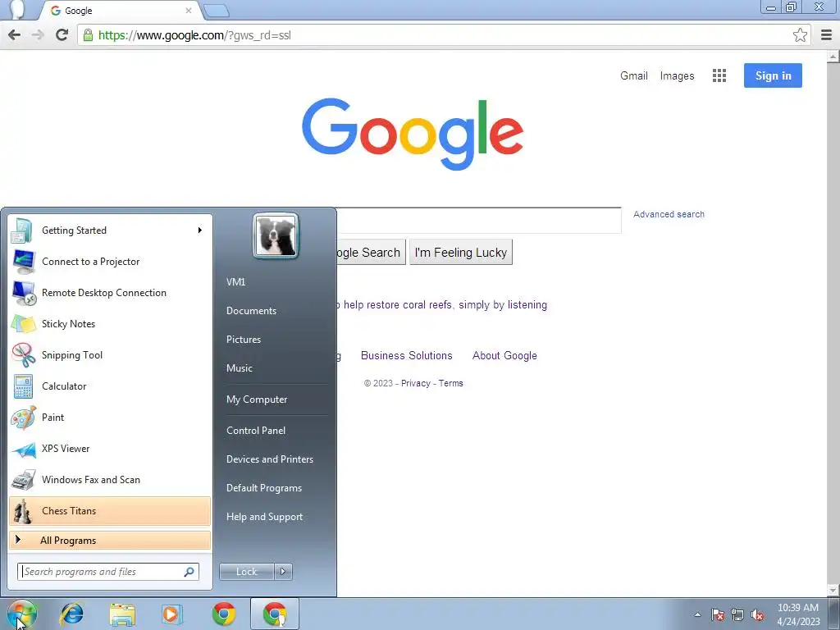
Task: Click the scrollbar up arrow
Action: coord(833,57)
